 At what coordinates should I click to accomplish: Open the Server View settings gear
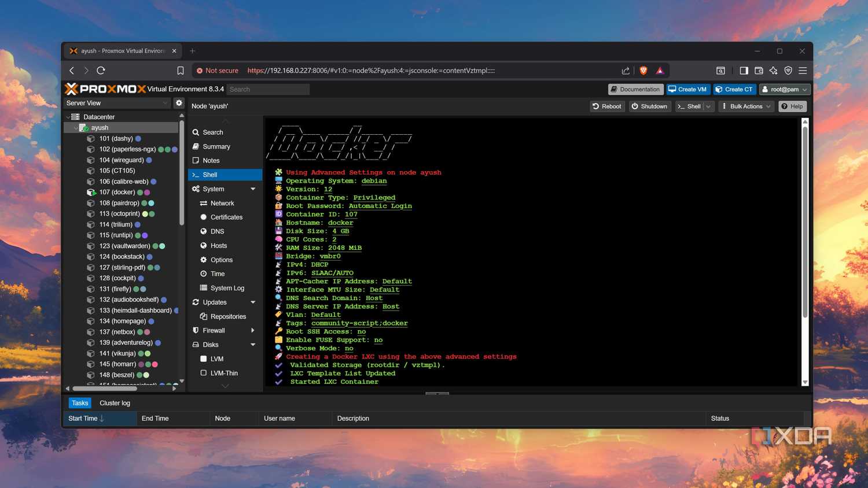pos(179,103)
